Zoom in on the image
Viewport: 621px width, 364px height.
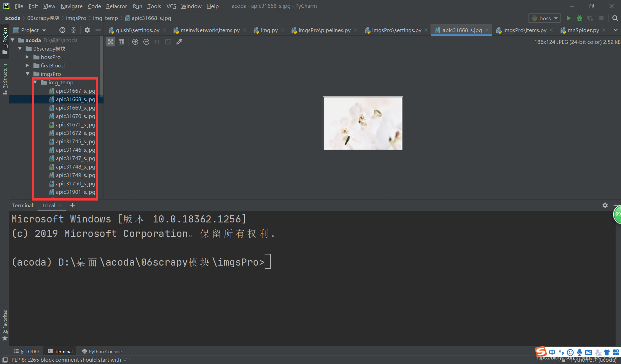[x=135, y=42]
